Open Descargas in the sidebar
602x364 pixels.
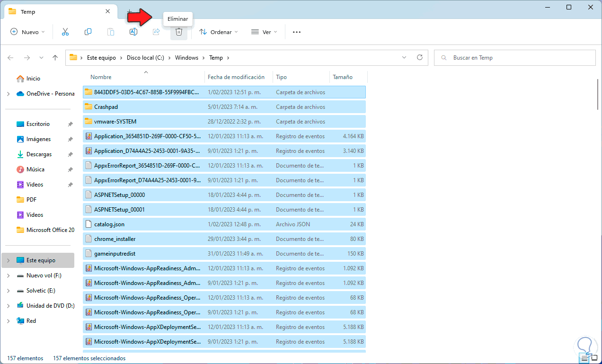point(39,154)
